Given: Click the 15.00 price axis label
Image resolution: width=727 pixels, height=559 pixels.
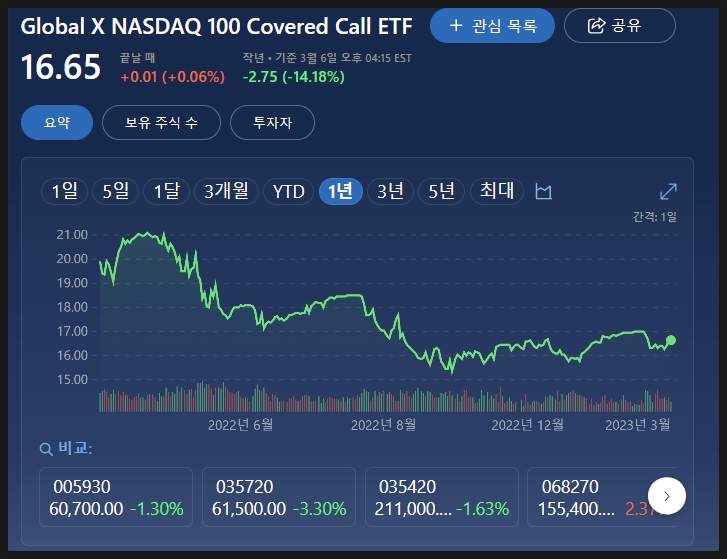Looking at the screenshot, I should pyautogui.click(x=72, y=380).
